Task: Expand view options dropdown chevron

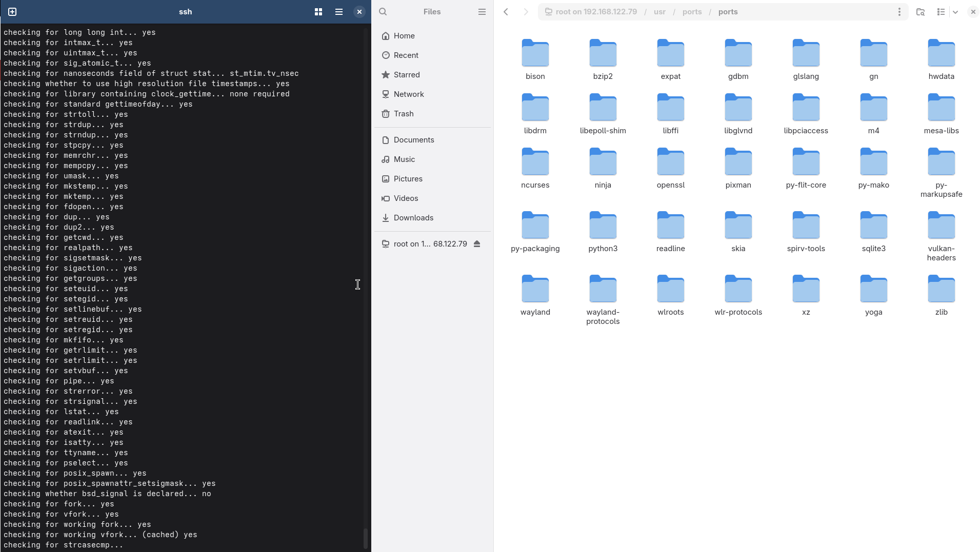Action: tap(955, 12)
